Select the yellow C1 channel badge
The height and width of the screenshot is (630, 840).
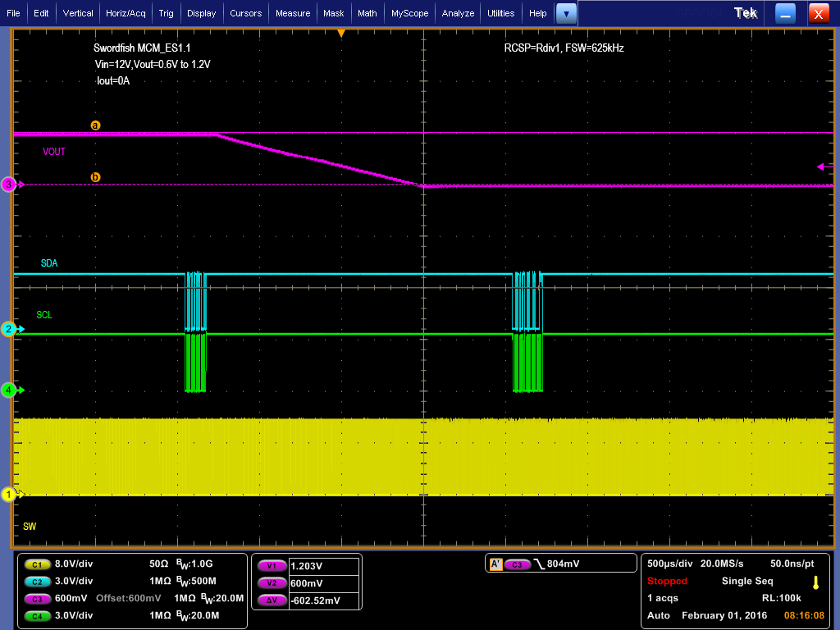click(36, 564)
